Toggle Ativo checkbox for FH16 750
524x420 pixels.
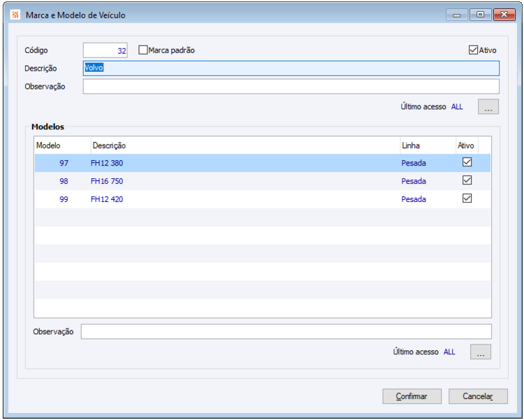(x=467, y=180)
